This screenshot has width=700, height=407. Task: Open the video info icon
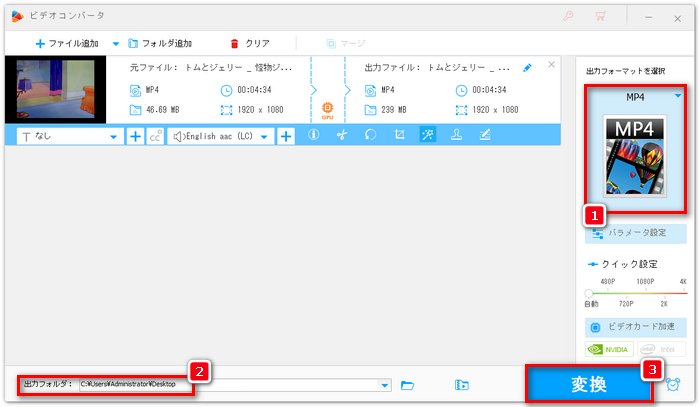[313, 136]
